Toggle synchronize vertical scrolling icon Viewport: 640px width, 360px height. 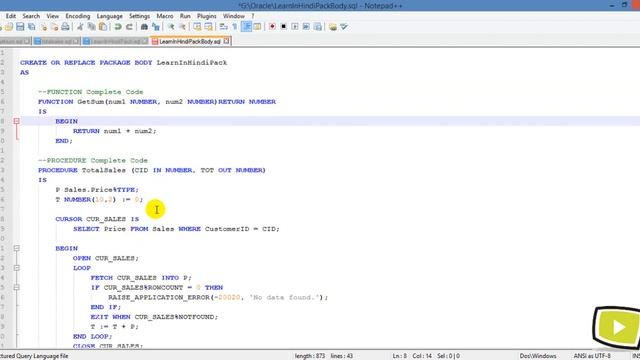(x=197, y=27)
